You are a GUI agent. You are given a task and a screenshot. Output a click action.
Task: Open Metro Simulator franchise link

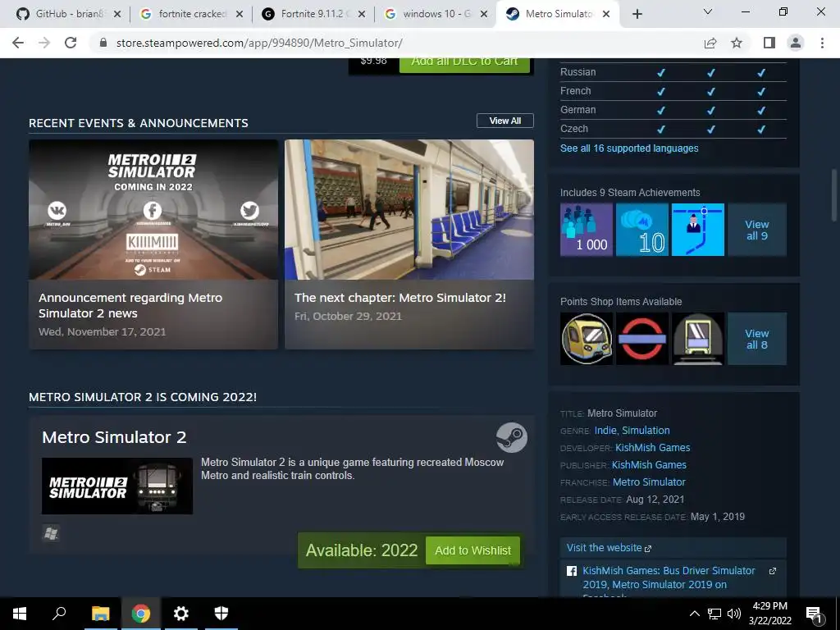click(x=649, y=482)
